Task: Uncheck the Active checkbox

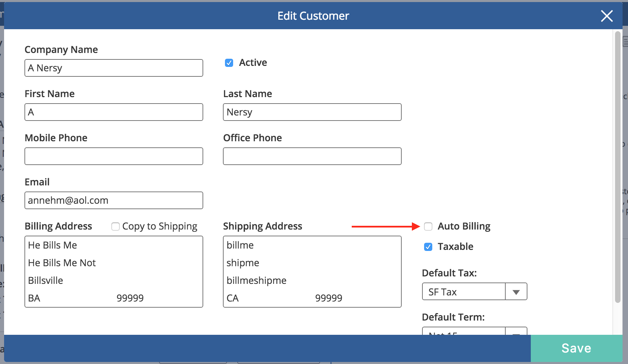Action: [x=229, y=63]
